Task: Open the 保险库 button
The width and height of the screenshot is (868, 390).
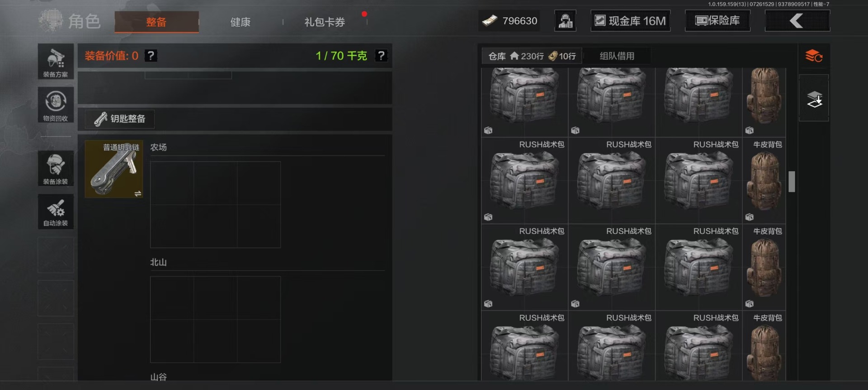Action: click(x=717, y=21)
